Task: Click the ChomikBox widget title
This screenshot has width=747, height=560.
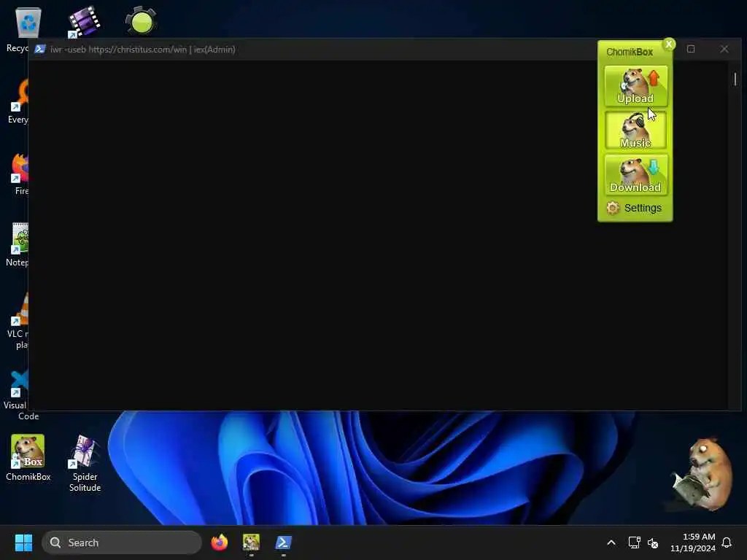Action: click(x=630, y=52)
